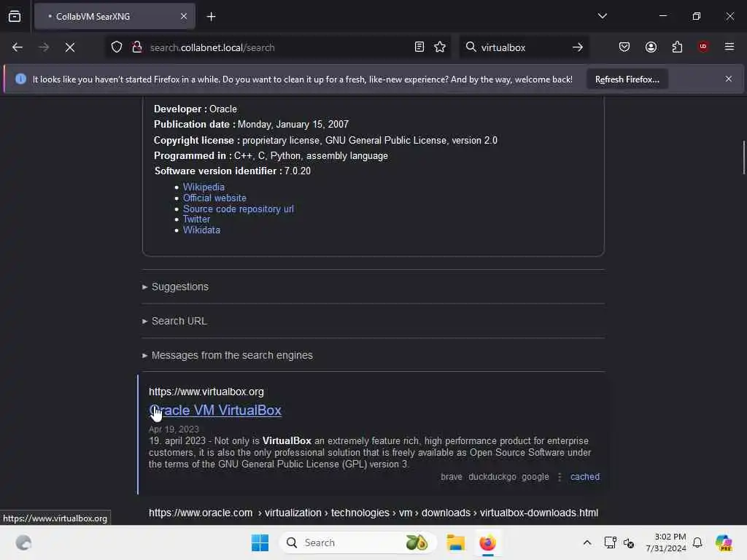Click the taskbar Search box
747x560 pixels.
point(357,542)
